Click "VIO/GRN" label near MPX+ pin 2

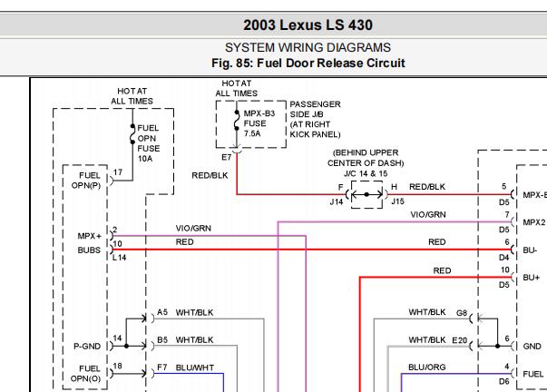[193, 229]
